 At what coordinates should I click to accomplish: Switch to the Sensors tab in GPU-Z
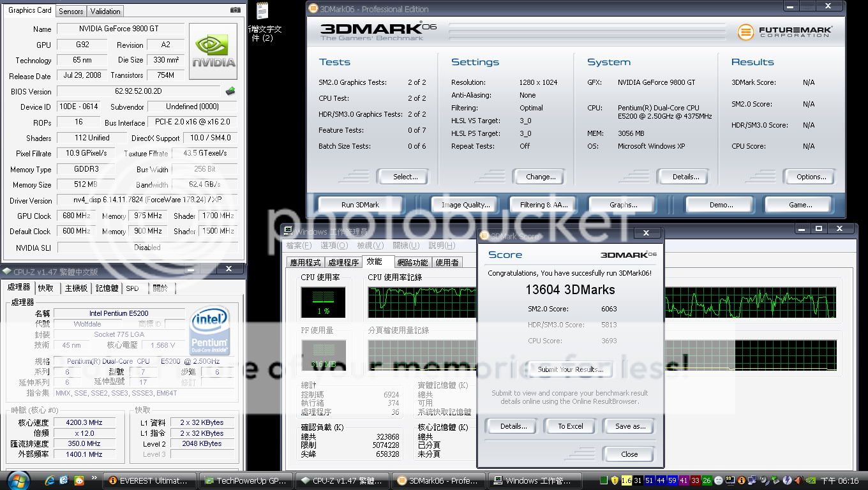tap(71, 11)
